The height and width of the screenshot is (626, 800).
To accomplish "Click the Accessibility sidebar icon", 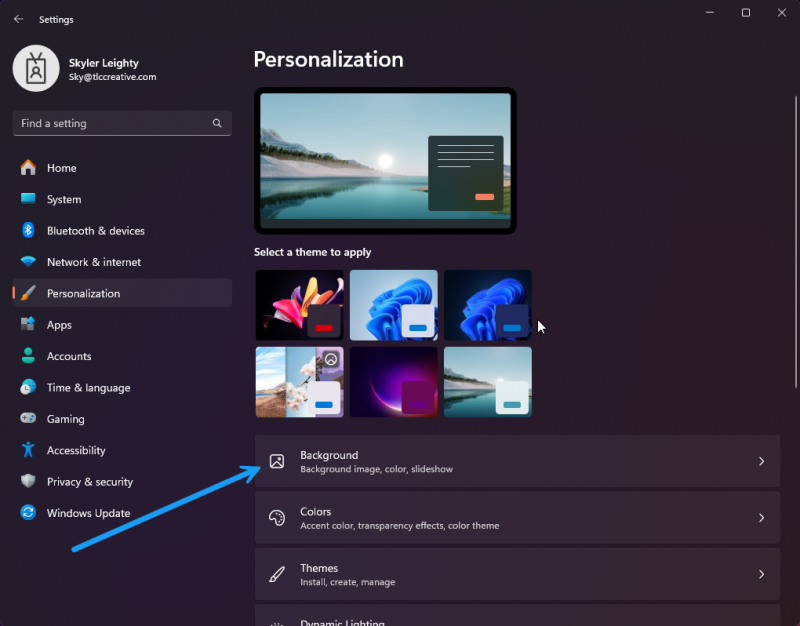I will coord(30,450).
